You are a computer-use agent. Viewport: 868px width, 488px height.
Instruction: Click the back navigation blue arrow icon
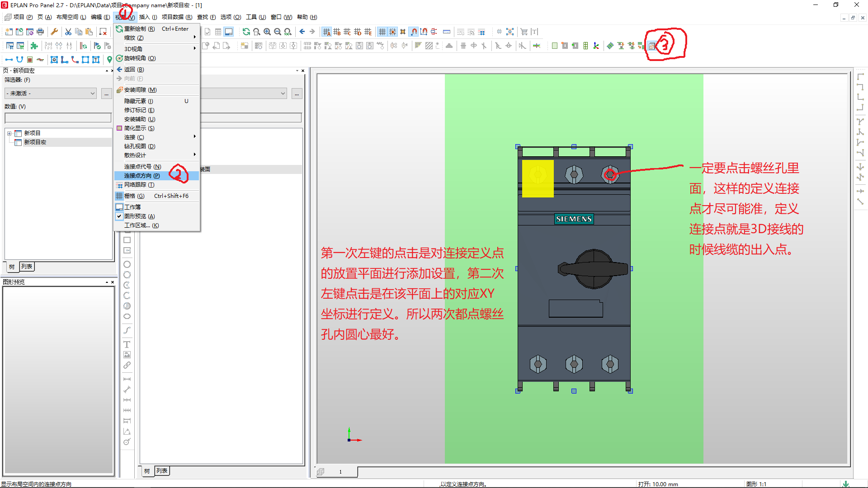click(302, 32)
